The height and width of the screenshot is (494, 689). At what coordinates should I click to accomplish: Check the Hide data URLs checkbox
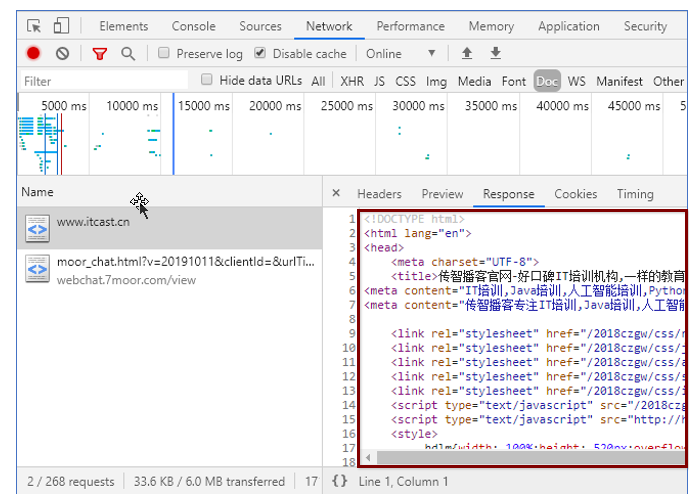click(x=207, y=81)
